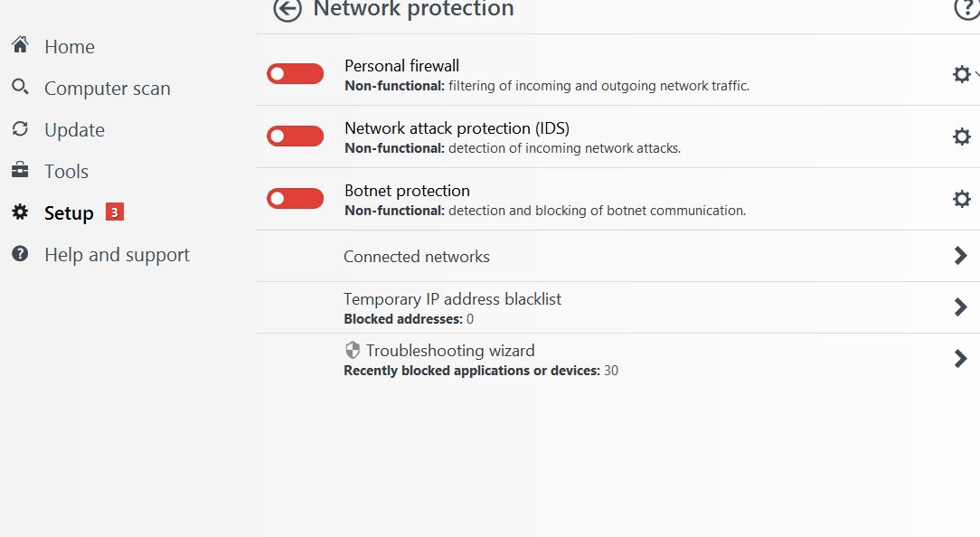This screenshot has height=537, width=980.
Task: Enable the Personal firewall toggle
Action: [295, 74]
